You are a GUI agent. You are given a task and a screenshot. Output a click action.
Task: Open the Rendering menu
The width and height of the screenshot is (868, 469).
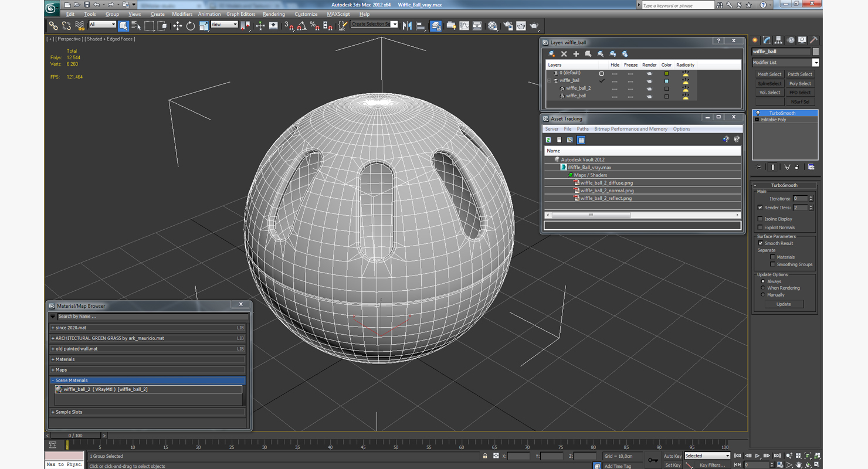click(274, 14)
